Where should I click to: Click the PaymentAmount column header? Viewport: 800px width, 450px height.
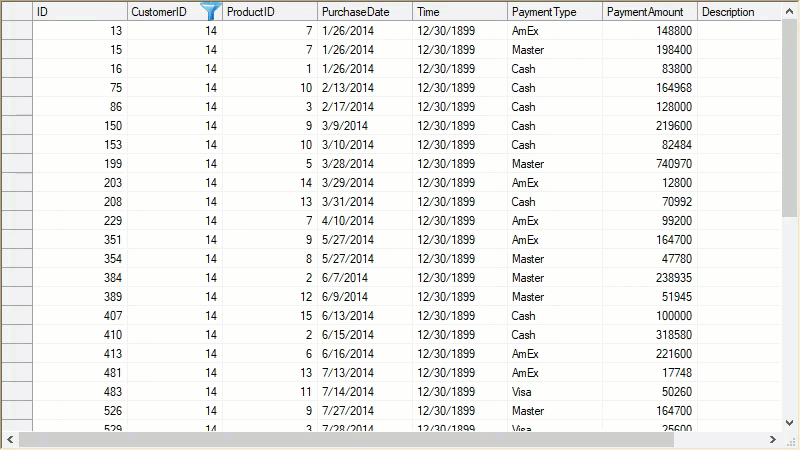click(649, 12)
